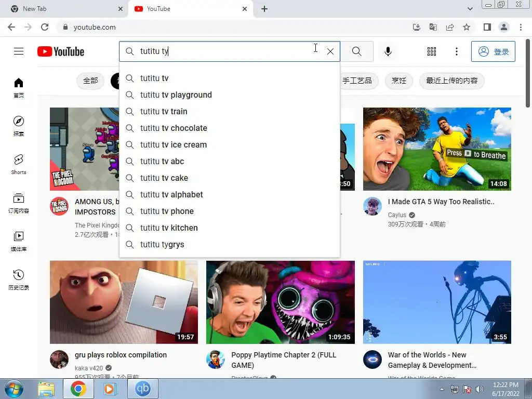This screenshot has height=399, width=532.
Task: Select the 手工艺品 filter chip
Action: 357,81
